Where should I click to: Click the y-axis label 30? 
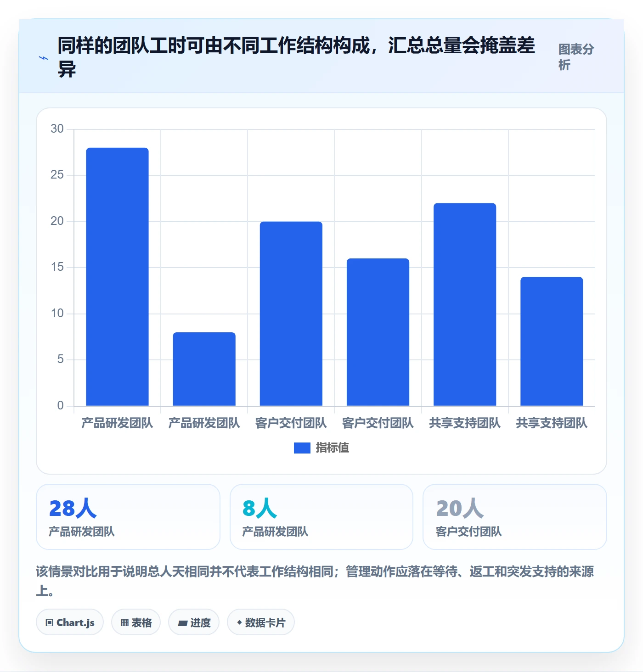click(57, 129)
